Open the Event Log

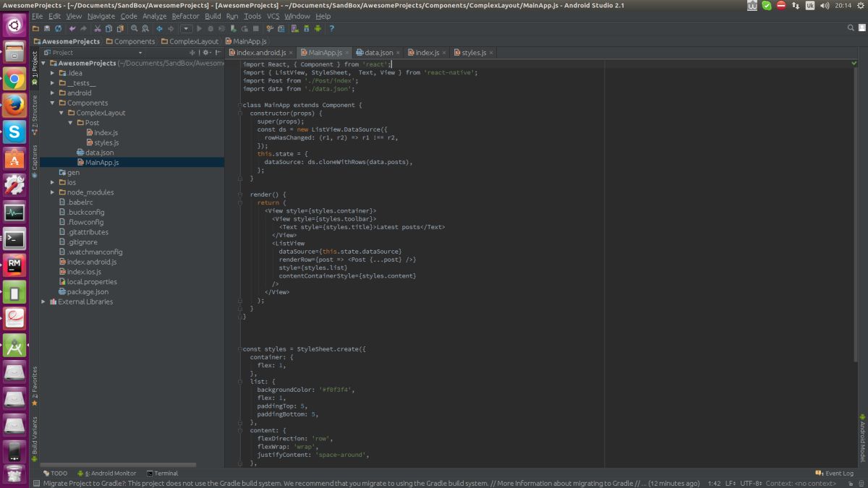pos(835,474)
